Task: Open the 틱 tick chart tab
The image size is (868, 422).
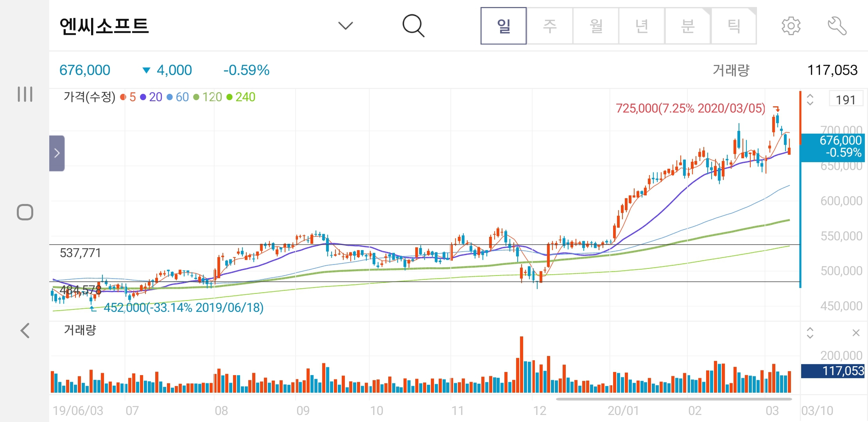Action: (x=734, y=26)
